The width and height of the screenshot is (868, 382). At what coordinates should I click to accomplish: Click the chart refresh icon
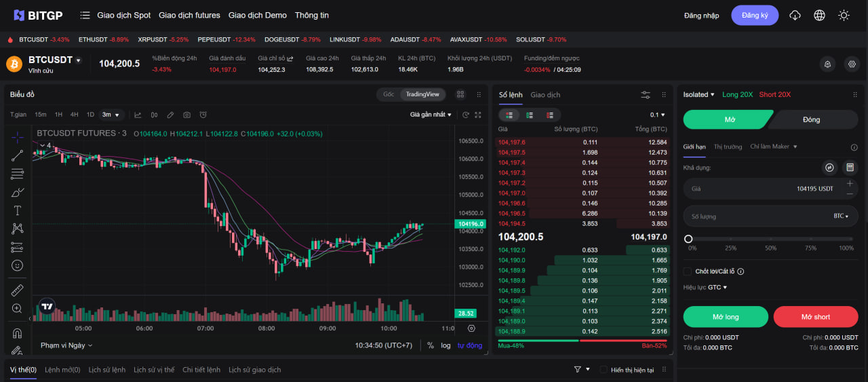click(466, 115)
